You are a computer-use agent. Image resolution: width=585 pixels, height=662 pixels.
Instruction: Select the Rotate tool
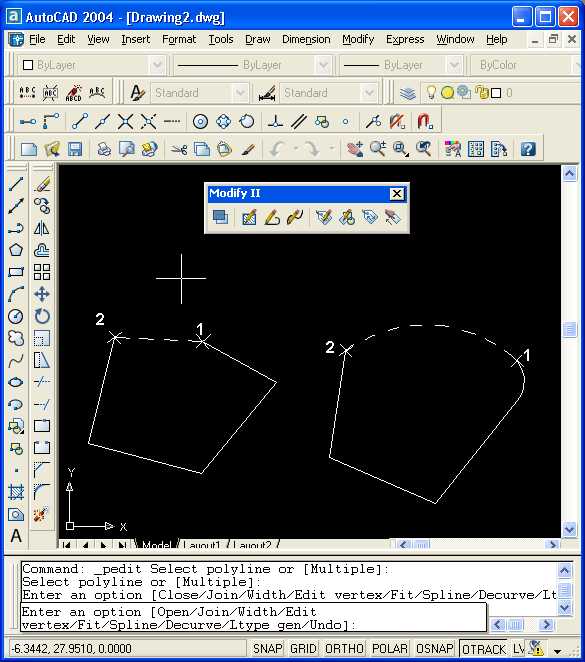pos(42,316)
